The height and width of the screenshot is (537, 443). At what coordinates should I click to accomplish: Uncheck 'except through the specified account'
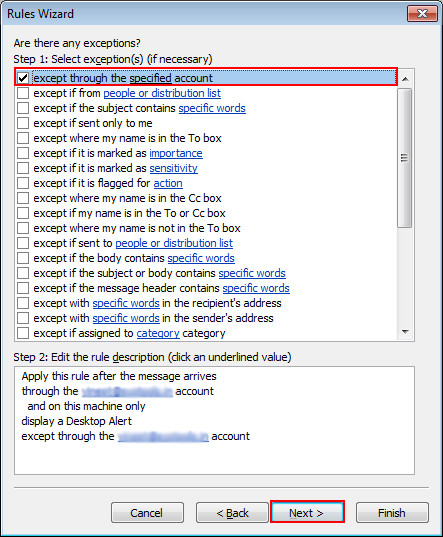[x=23, y=78]
